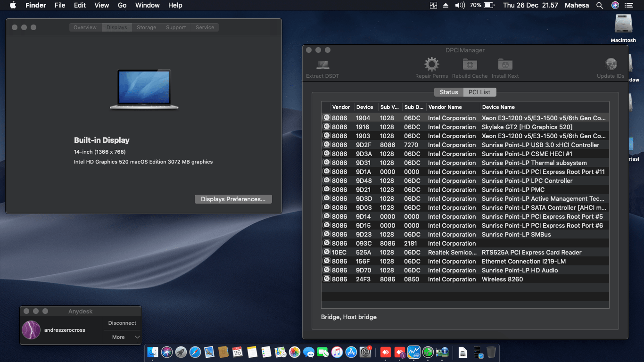This screenshot has height=362, width=644.
Task: Select the Sunrise Point-LP SMBus row
Action: [x=465, y=234]
